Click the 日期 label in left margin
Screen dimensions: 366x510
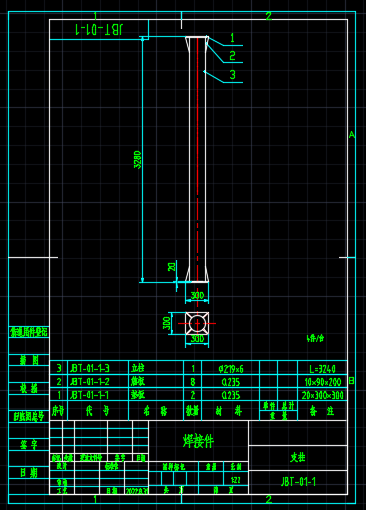[29, 472]
